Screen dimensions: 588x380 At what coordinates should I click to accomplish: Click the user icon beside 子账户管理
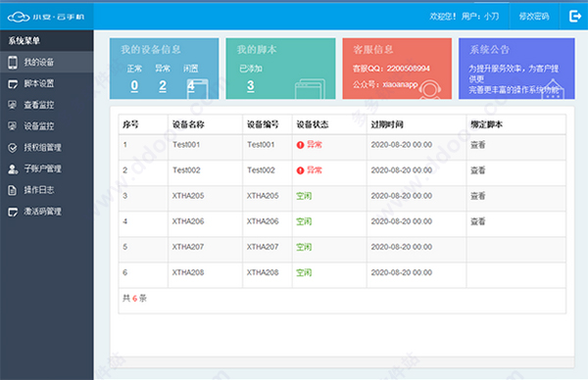pyautogui.click(x=13, y=169)
